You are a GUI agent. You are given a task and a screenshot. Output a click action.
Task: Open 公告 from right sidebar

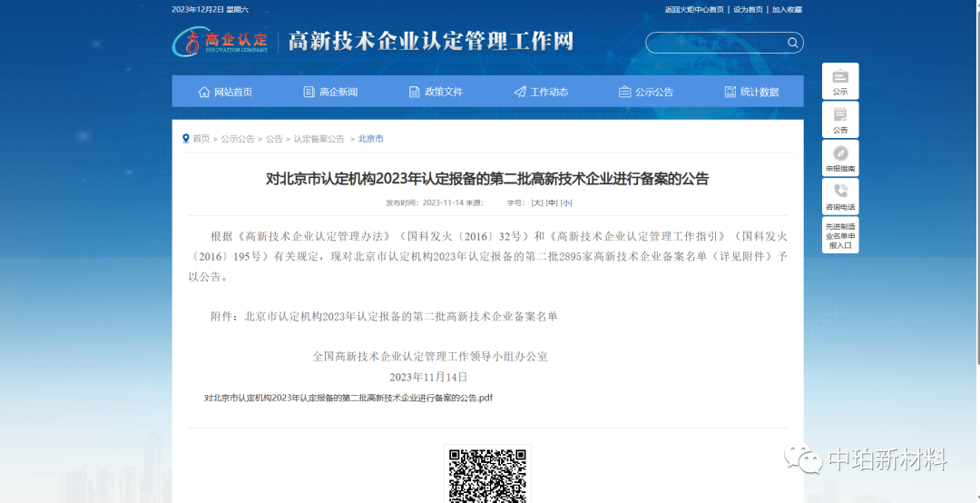(840, 120)
